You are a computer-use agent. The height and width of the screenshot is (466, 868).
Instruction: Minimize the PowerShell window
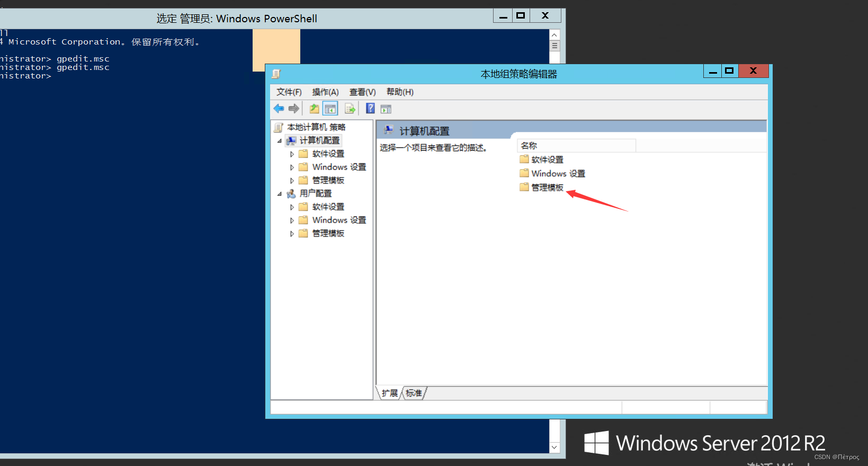[x=503, y=16]
